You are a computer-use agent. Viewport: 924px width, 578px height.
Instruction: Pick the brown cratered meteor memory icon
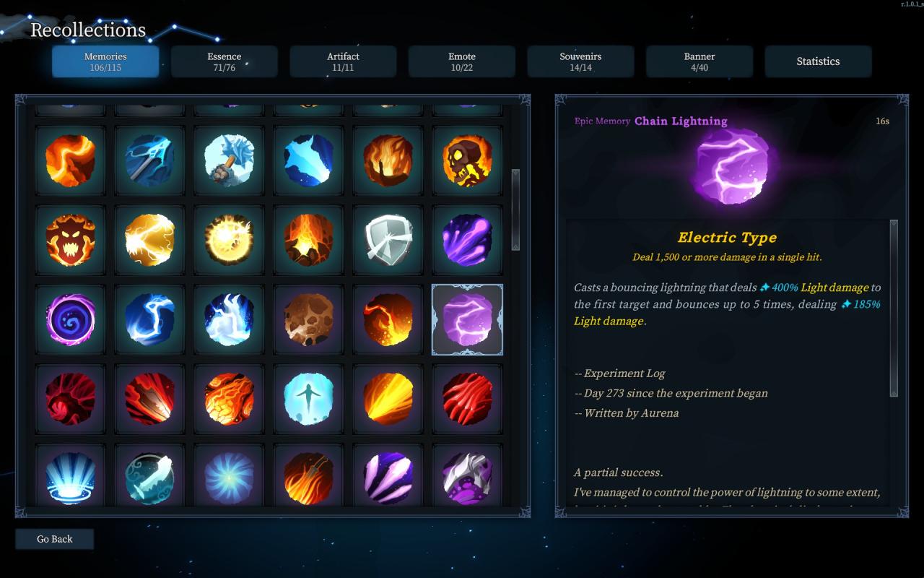click(x=308, y=319)
